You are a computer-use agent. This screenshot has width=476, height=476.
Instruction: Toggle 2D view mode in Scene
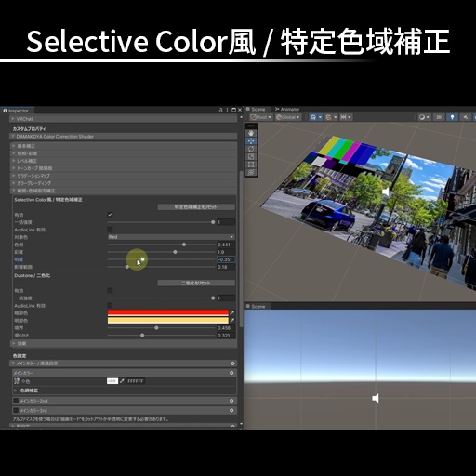click(439, 117)
